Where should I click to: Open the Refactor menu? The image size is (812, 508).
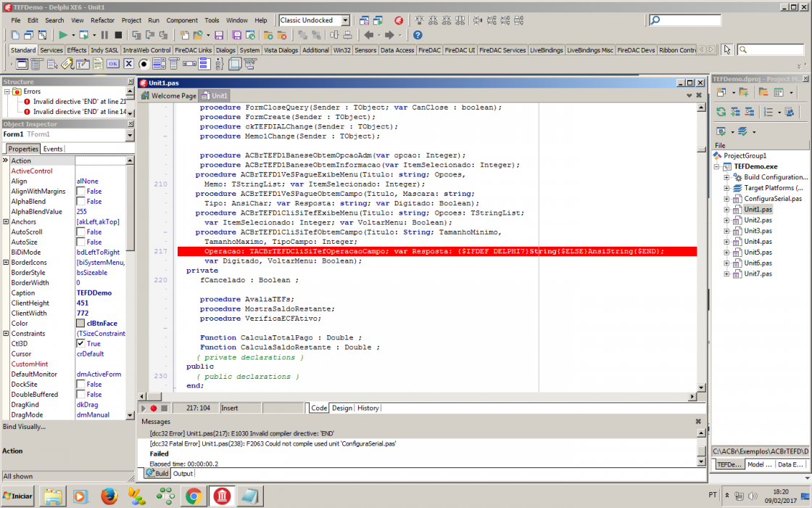[102, 20]
